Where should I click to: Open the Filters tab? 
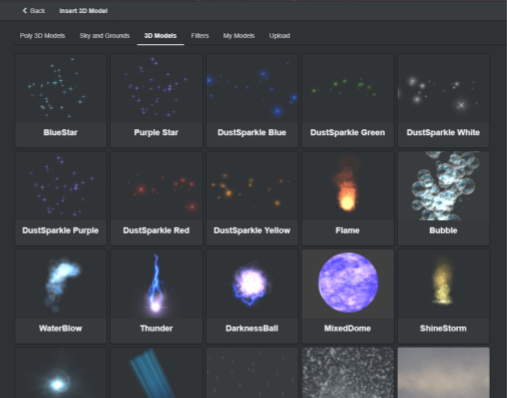click(x=200, y=36)
